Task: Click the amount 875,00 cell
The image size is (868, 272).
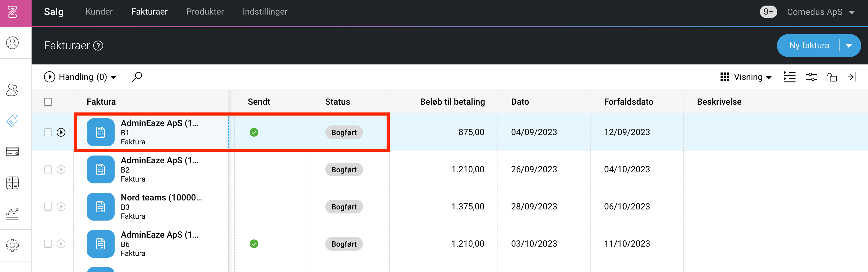Action: pos(471,132)
